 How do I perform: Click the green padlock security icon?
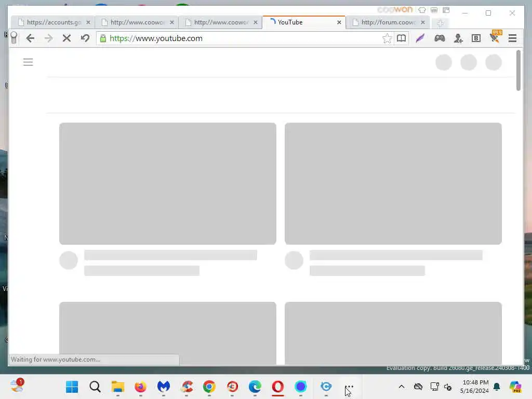tap(103, 38)
